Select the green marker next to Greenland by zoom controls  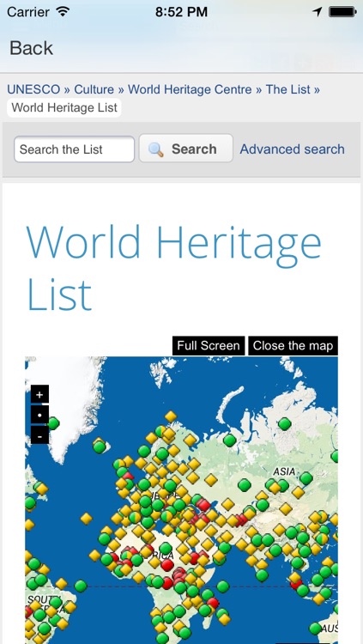click(x=53, y=423)
